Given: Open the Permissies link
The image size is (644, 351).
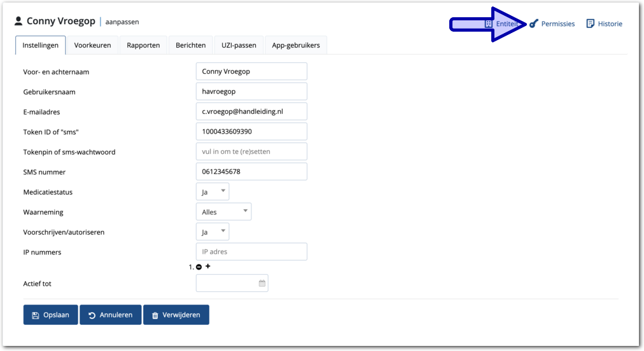Looking at the screenshot, I should coord(557,24).
